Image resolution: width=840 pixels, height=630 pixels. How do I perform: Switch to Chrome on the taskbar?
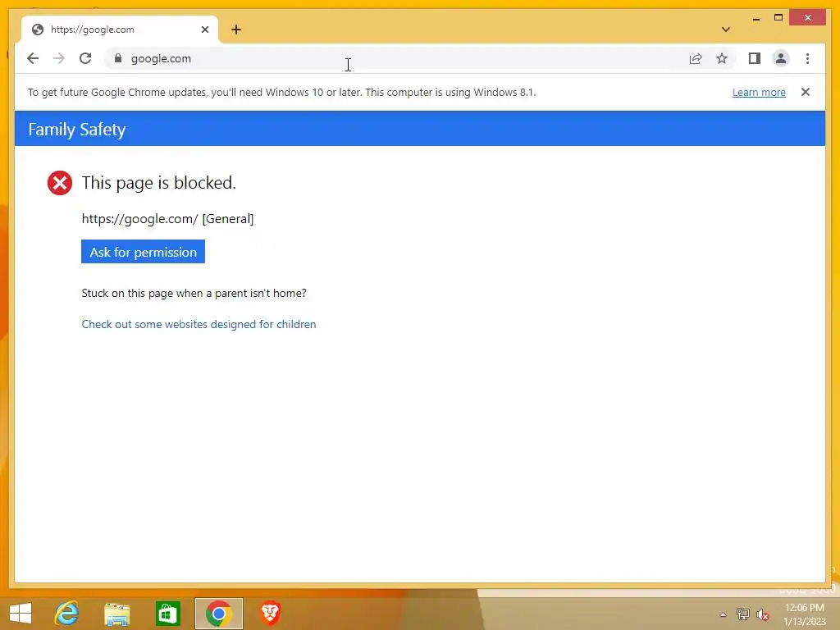click(x=218, y=614)
